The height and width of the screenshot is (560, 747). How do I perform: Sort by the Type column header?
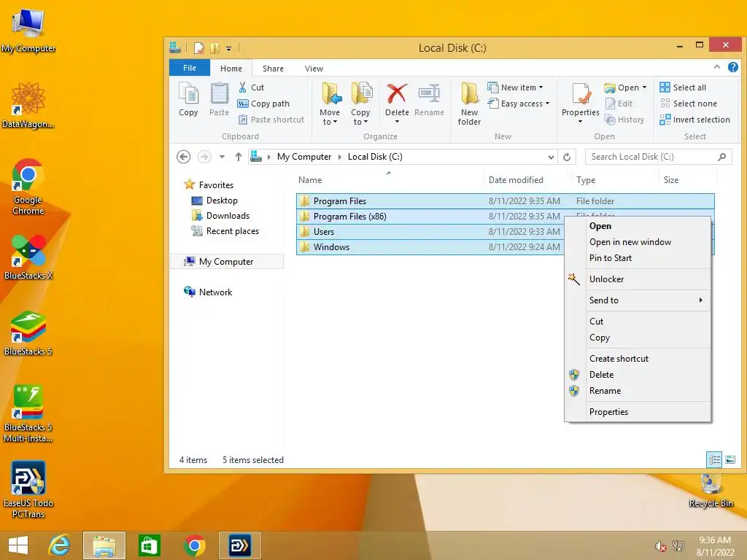click(616, 180)
